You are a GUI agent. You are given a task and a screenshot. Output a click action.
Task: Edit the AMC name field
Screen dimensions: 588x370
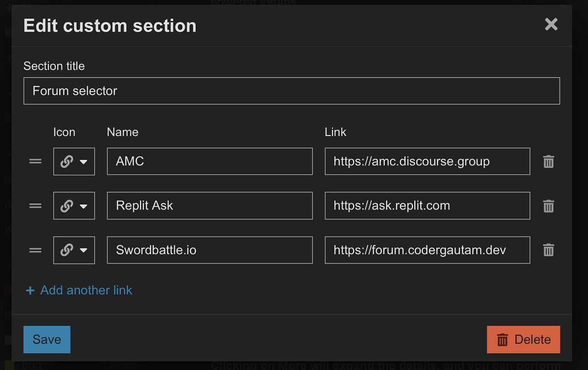point(210,162)
